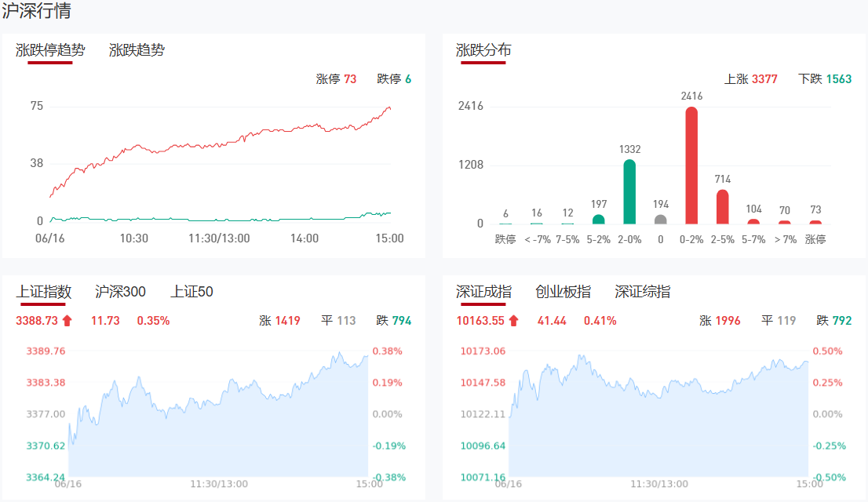The image size is (868, 502).
Task: Open the 深证综指 tab
Action: tap(643, 292)
